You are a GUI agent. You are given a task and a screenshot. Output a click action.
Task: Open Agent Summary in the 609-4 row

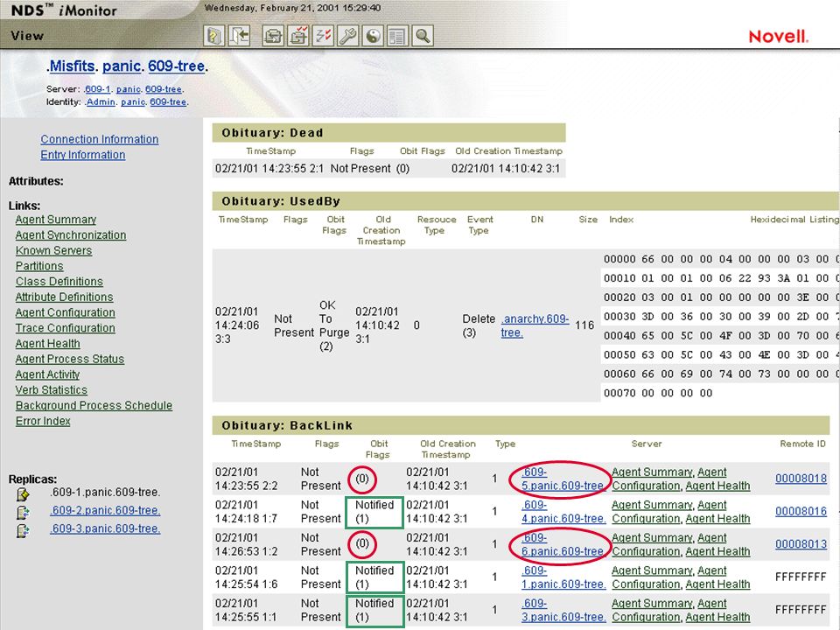tap(652, 505)
